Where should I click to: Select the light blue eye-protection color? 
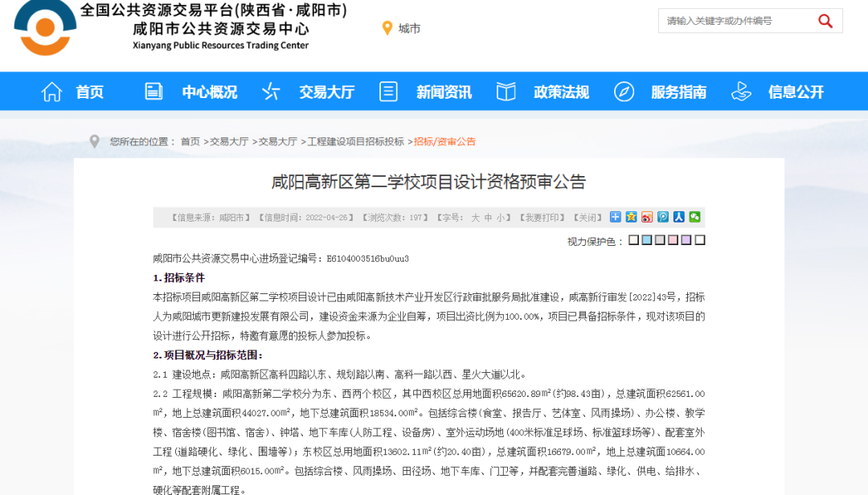(x=646, y=239)
